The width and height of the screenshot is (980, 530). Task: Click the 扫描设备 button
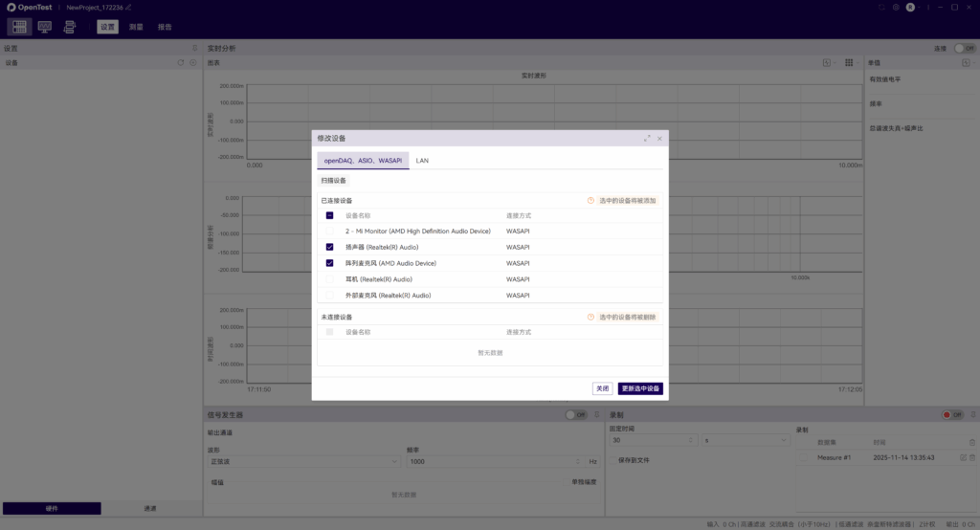334,180
